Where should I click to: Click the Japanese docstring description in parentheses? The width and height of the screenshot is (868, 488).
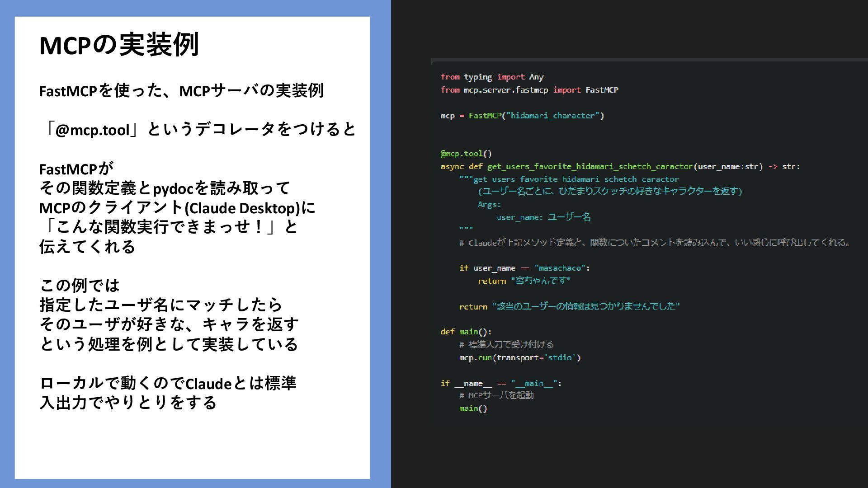click(610, 191)
